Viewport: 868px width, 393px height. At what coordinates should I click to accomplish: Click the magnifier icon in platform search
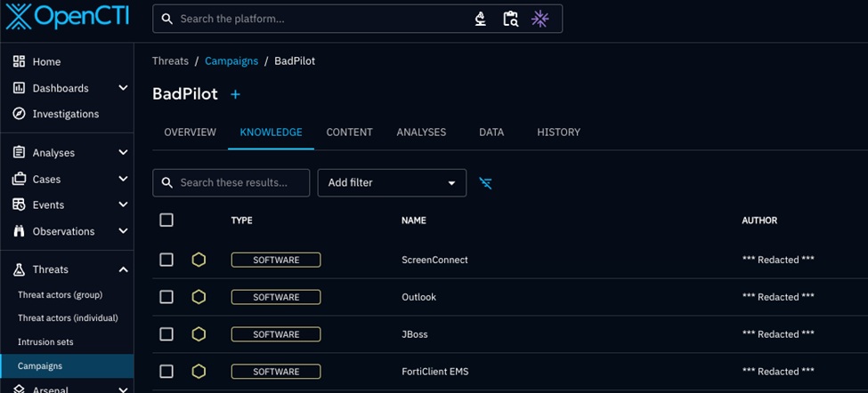(x=166, y=19)
